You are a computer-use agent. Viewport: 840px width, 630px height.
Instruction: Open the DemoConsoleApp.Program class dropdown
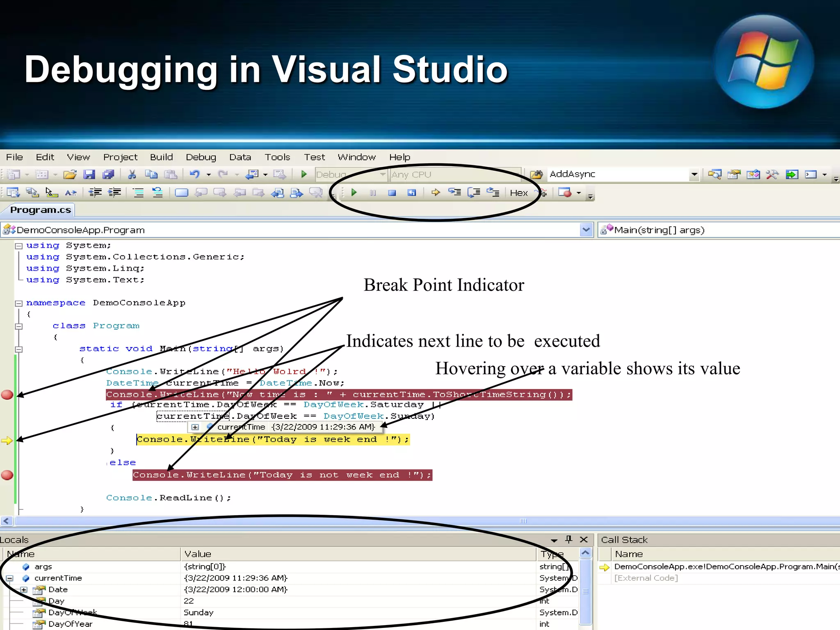pos(587,230)
